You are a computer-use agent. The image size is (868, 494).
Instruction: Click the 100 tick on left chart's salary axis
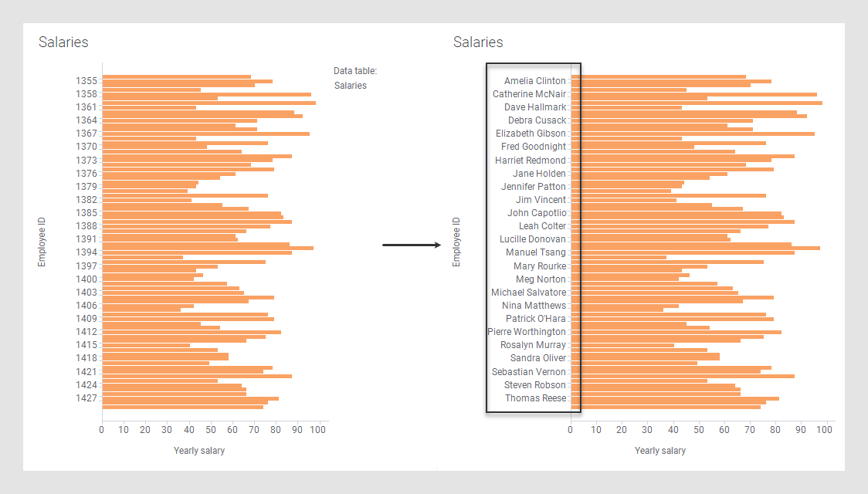click(317, 429)
